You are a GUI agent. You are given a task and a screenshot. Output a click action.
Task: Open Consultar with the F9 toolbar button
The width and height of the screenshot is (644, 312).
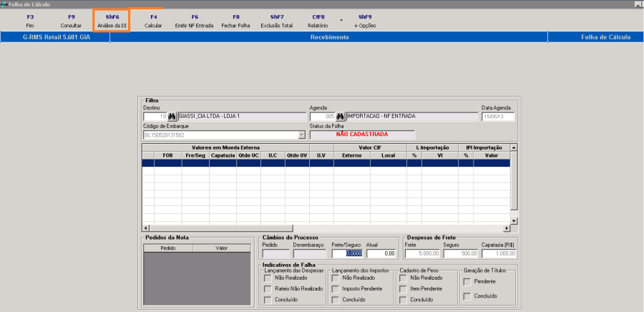coord(71,21)
